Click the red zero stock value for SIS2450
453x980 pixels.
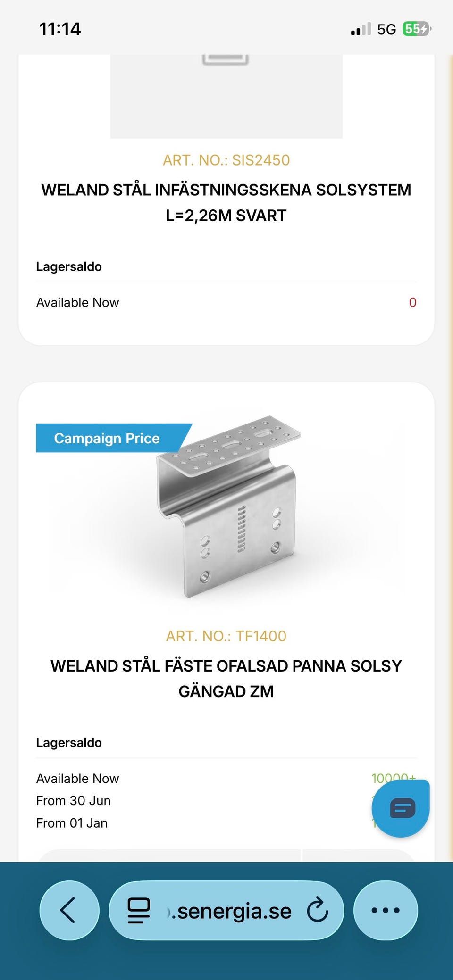(412, 303)
